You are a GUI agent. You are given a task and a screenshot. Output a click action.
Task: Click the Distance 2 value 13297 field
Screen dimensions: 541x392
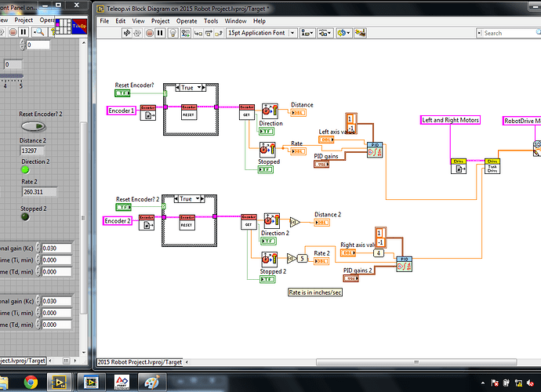32,151
